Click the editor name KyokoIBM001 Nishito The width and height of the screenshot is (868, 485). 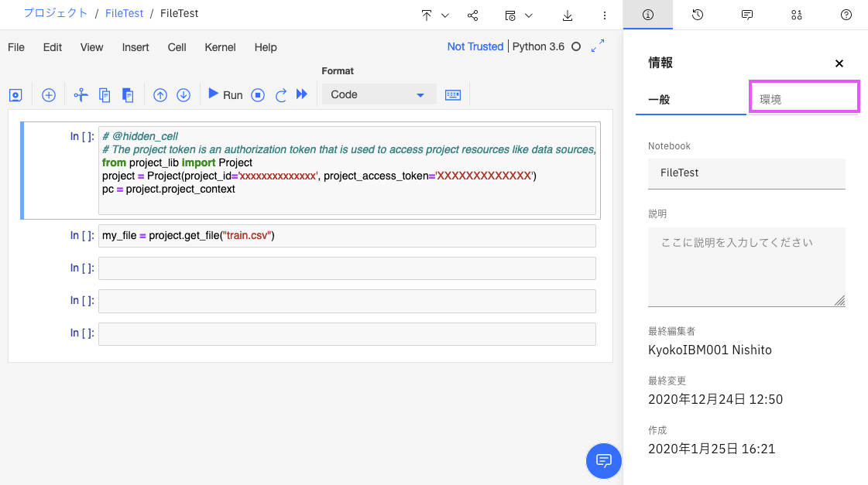click(710, 350)
